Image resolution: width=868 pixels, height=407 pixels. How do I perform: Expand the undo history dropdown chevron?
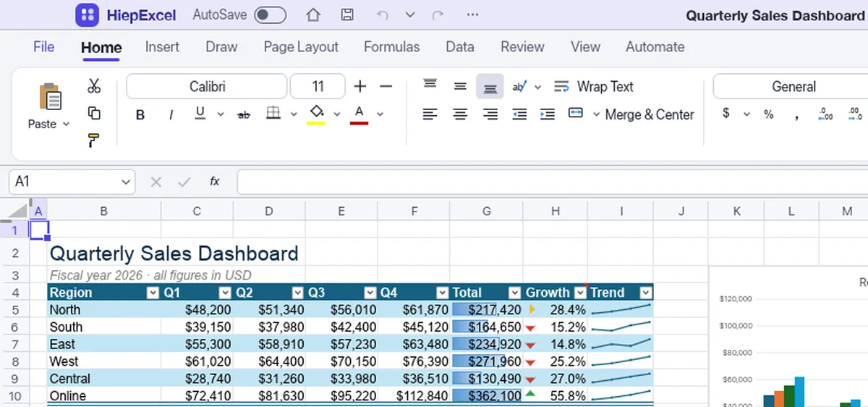(410, 14)
